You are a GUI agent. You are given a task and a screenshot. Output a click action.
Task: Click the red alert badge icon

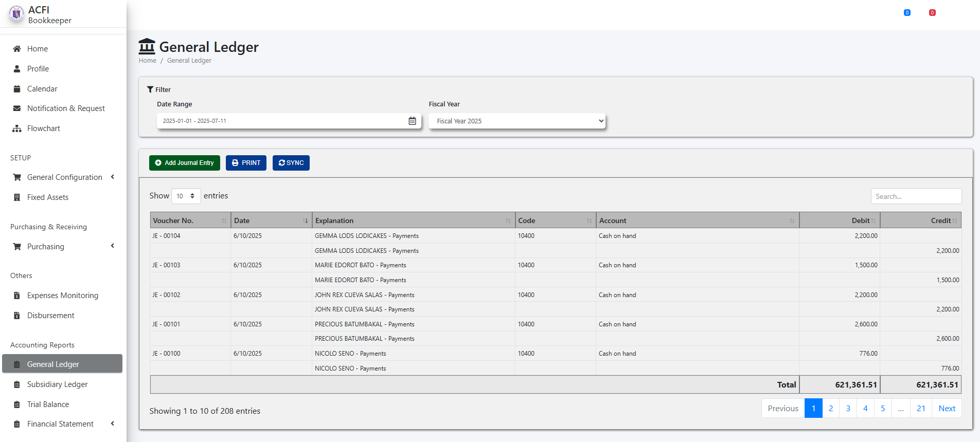pos(932,13)
